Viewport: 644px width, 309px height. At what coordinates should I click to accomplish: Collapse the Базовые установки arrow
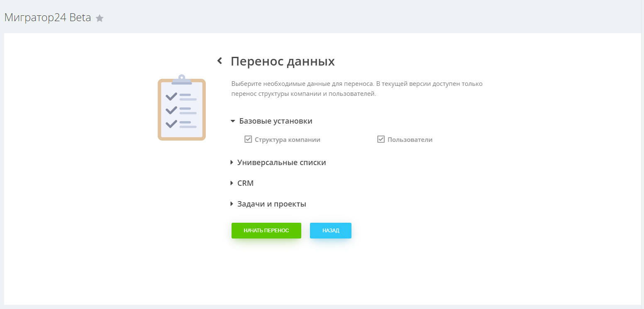click(233, 121)
